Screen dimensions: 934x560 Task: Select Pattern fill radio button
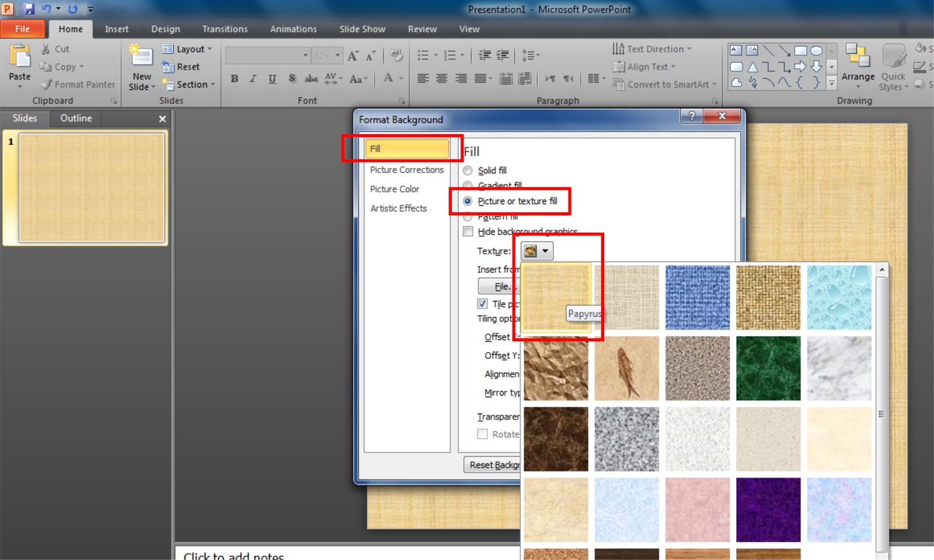[x=468, y=217]
